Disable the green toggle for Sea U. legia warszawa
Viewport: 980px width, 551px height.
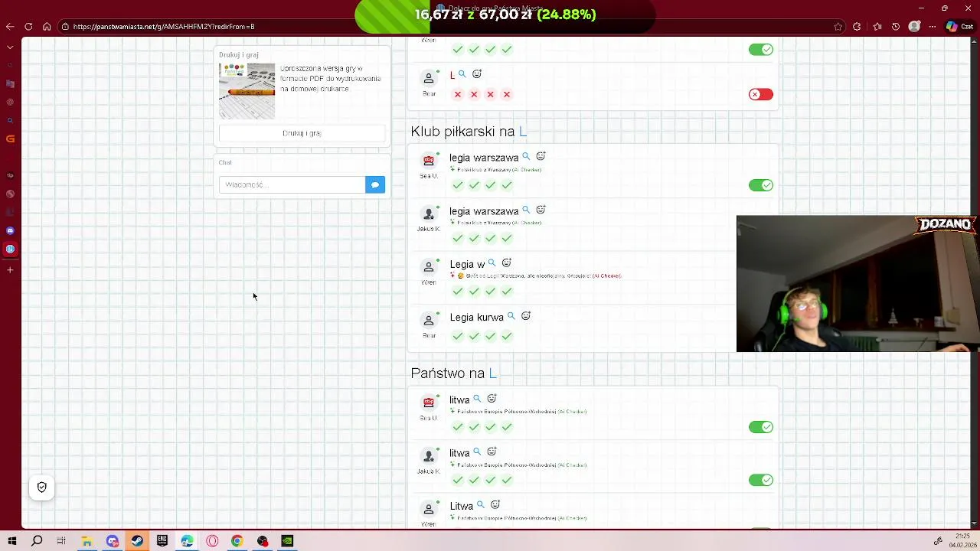tap(761, 185)
